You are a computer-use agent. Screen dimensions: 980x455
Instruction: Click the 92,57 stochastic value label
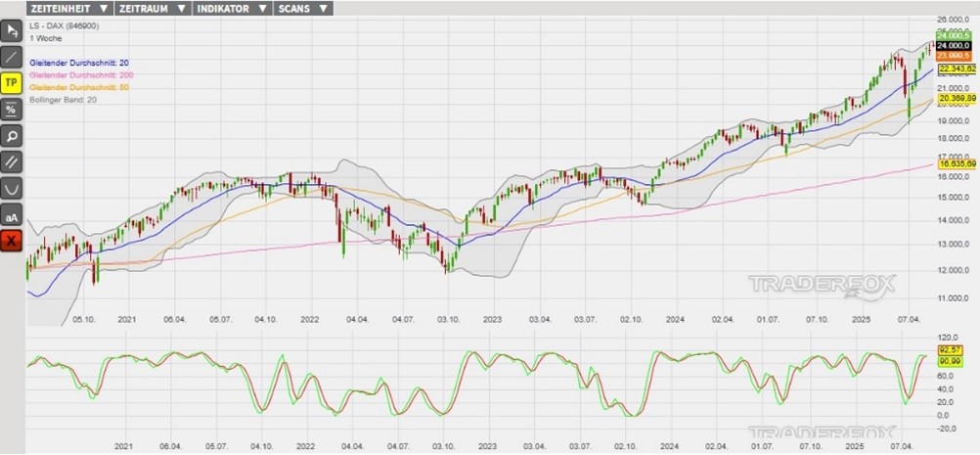[945, 350]
